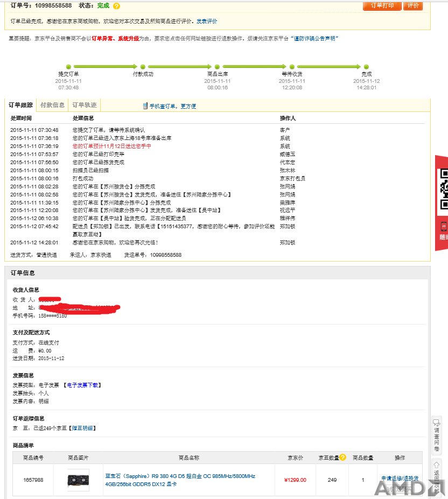Click the tracking row 您的订单已经打印完毕
The width and height of the screenshot is (448, 499).
(217, 154)
